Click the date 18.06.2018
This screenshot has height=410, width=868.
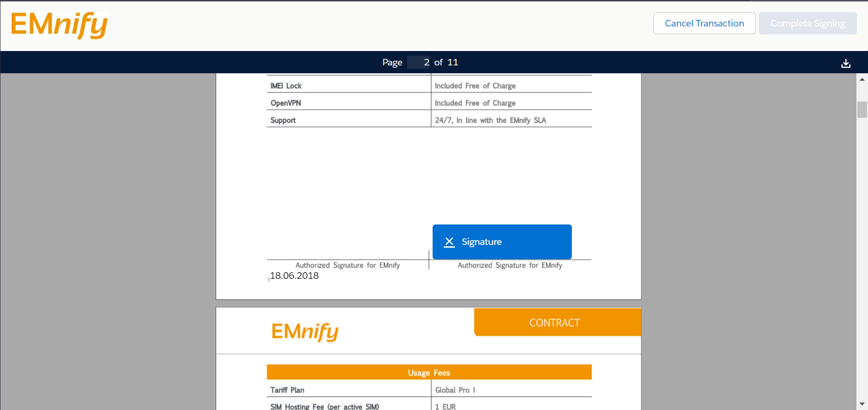(294, 275)
